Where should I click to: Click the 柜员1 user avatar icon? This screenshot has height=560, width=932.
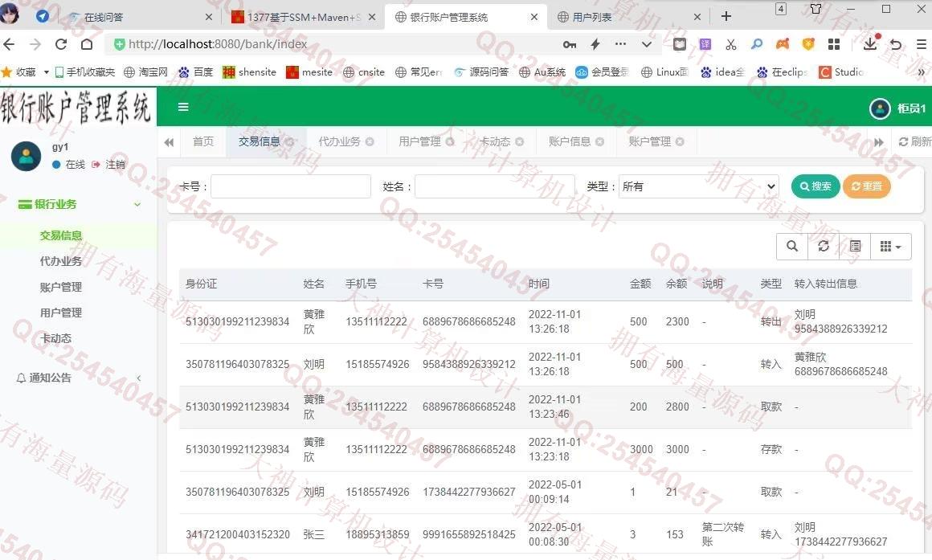coord(880,108)
